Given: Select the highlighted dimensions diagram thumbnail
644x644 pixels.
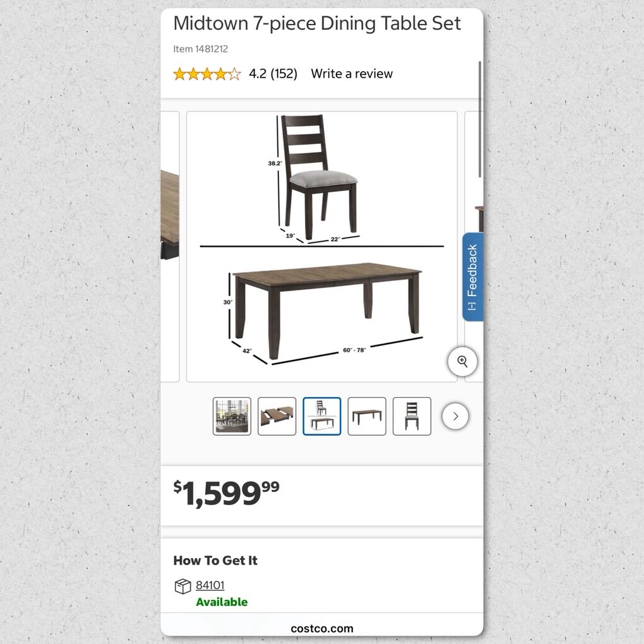Looking at the screenshot, I should [x=321, y=416].
